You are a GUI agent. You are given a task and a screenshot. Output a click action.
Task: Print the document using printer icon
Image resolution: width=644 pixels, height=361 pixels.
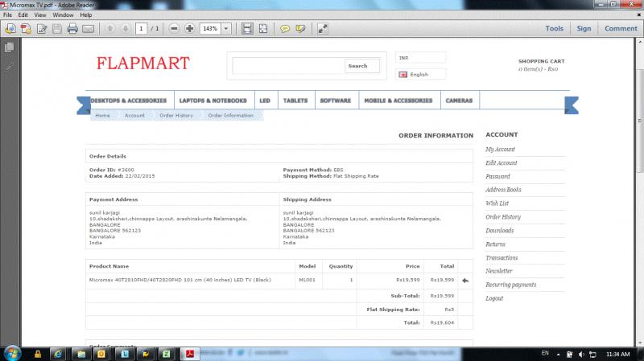pos(72,28)
